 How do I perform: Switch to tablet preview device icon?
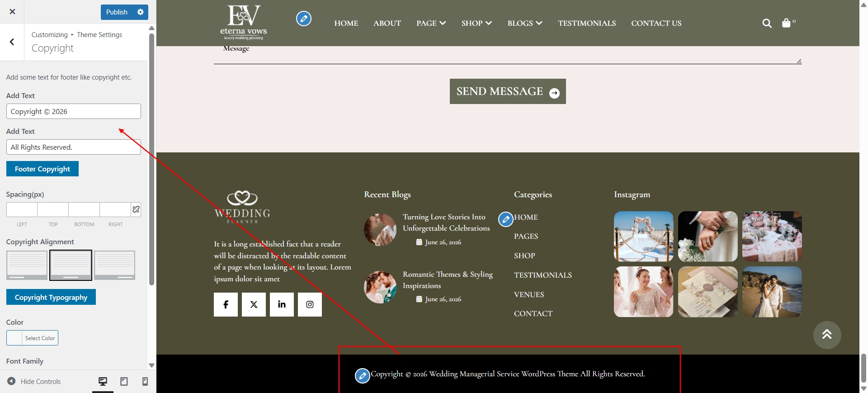(124, 381)
